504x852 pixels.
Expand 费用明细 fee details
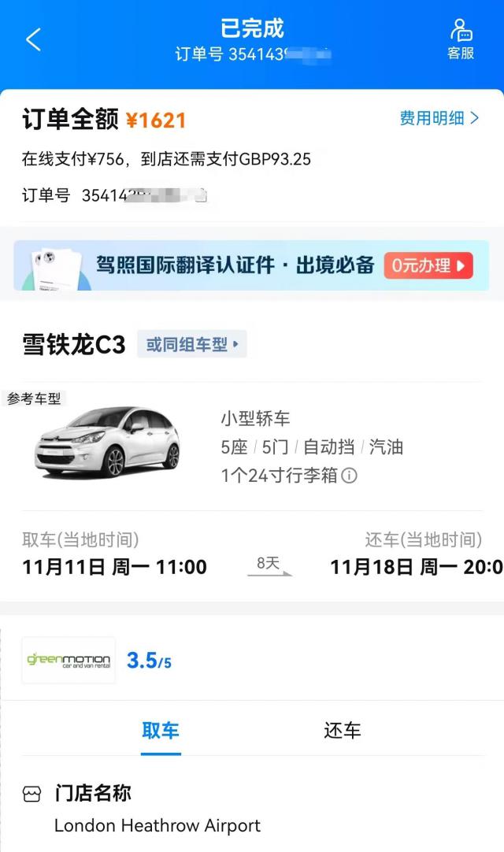point(439,118)
